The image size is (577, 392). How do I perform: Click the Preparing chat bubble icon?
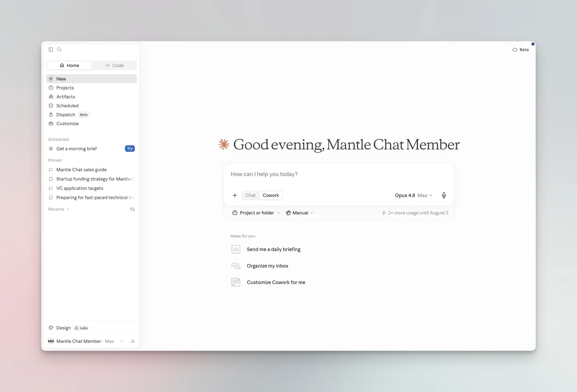tap(51, 197)
